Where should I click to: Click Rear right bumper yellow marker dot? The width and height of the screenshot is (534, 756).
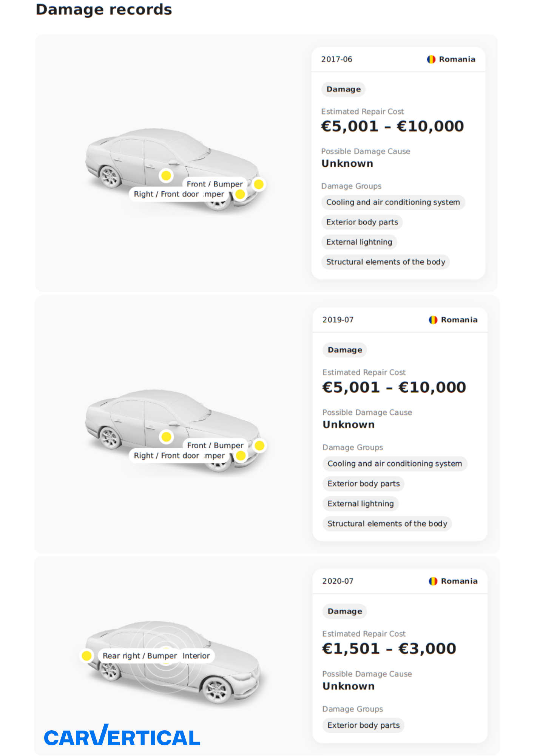pos(87,655)
